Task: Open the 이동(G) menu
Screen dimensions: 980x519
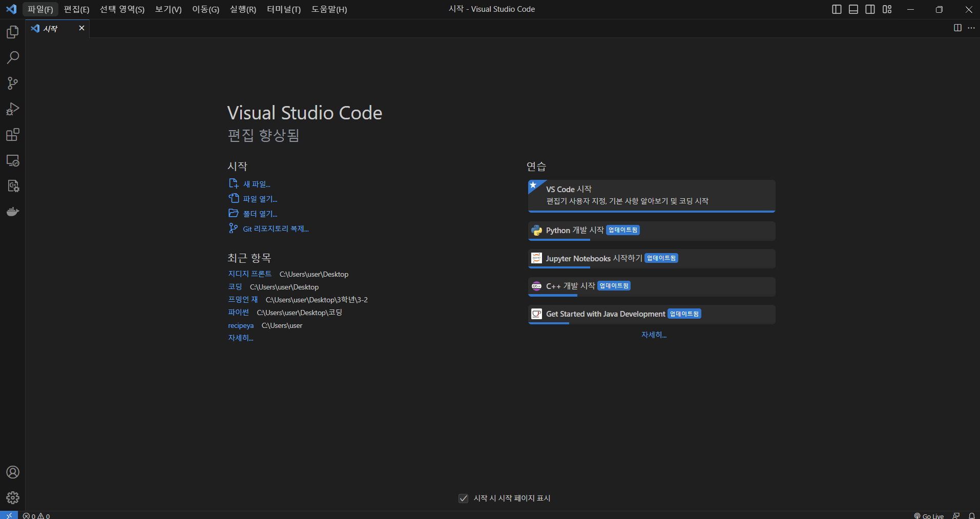Action: click(x=205, y=9)
